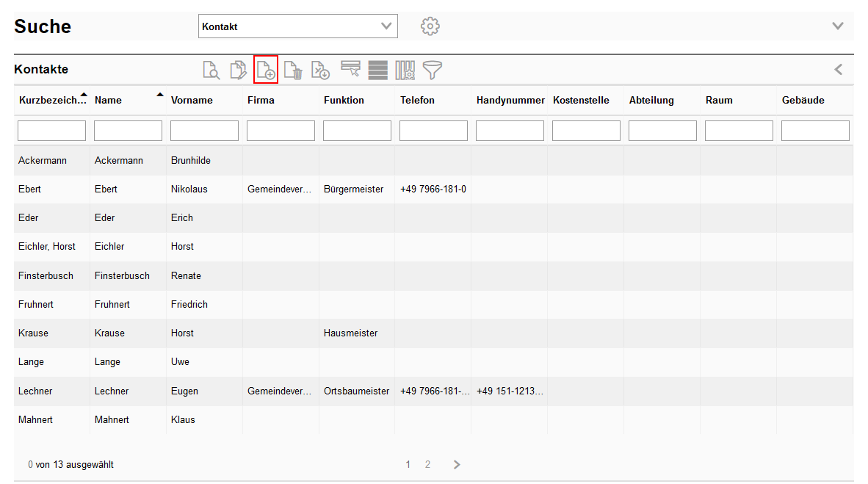Click the Name column filter field
Image resolution: width=868 pixels, height=484 pixels.
coord(128,131)
